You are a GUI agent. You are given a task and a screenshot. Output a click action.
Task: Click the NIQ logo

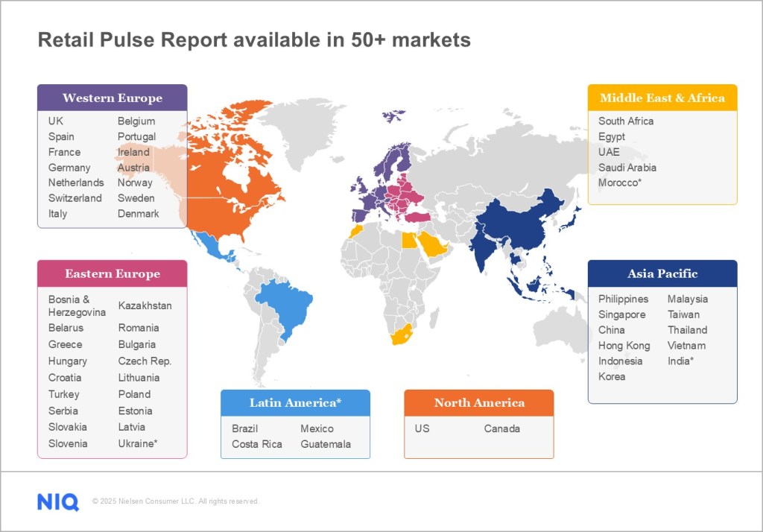click(x=58, y=501)
